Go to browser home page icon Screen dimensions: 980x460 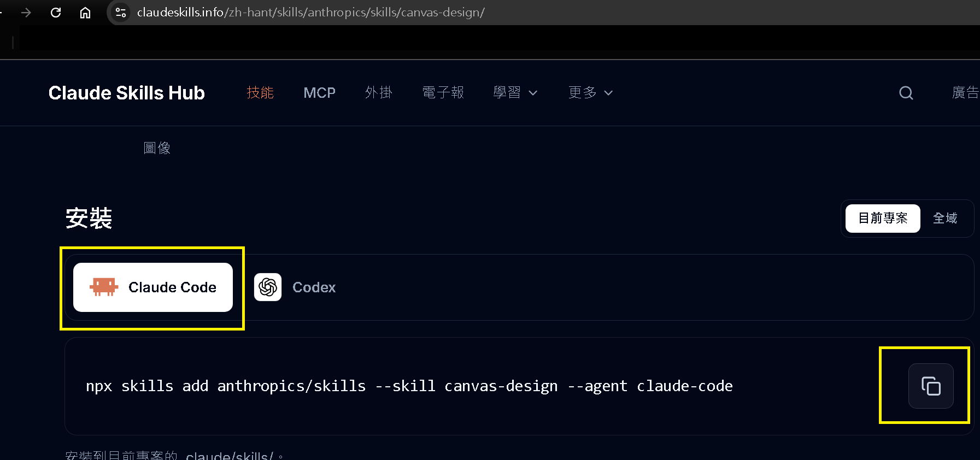click(x=85, y=12)
